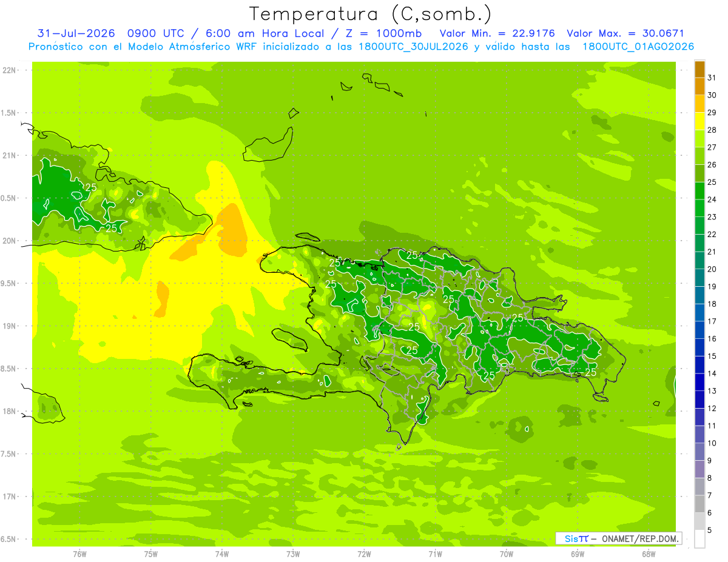
Task: Click the legend value '5'
Action: click(x=710, y=530)
